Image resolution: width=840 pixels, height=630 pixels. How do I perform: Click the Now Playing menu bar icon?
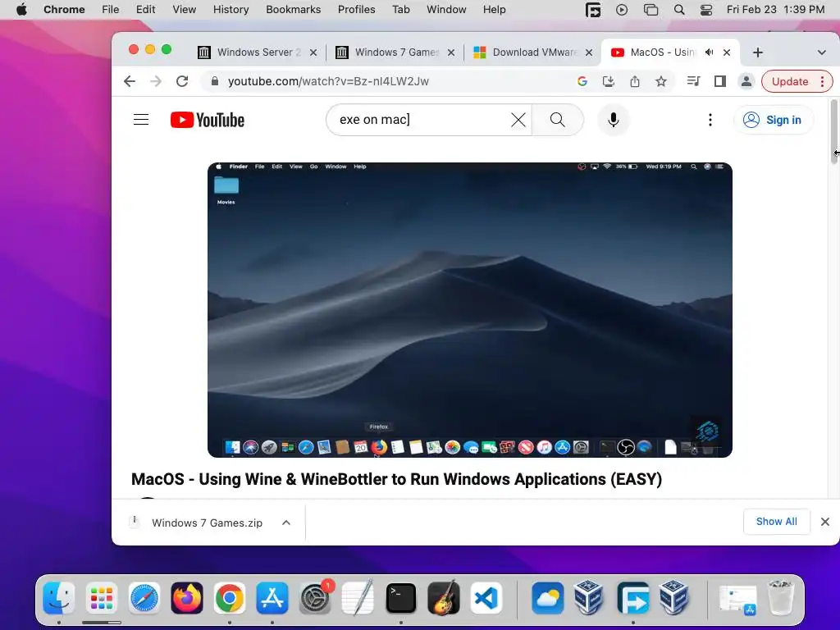[622, 10]
